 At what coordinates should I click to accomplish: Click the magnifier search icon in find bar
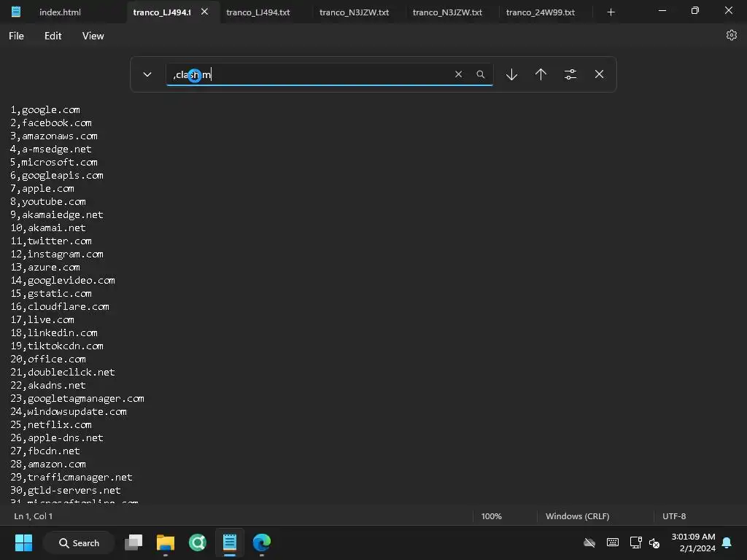click(x=480, y=74)
